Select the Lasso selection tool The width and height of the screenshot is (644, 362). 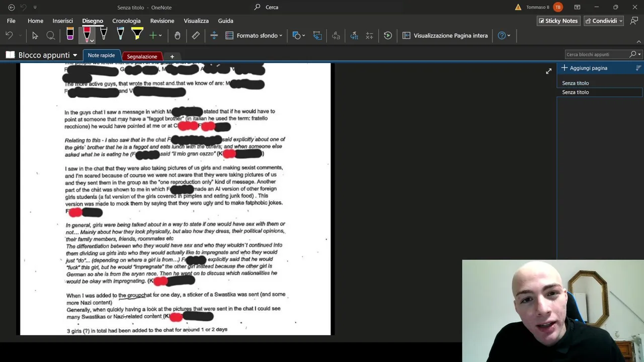pos(51,35)
